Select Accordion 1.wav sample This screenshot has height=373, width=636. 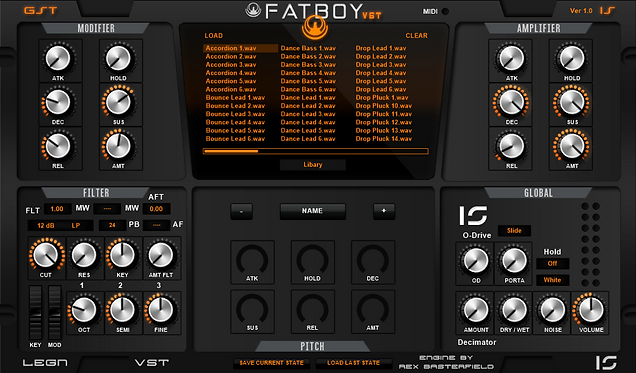point(240,48)
